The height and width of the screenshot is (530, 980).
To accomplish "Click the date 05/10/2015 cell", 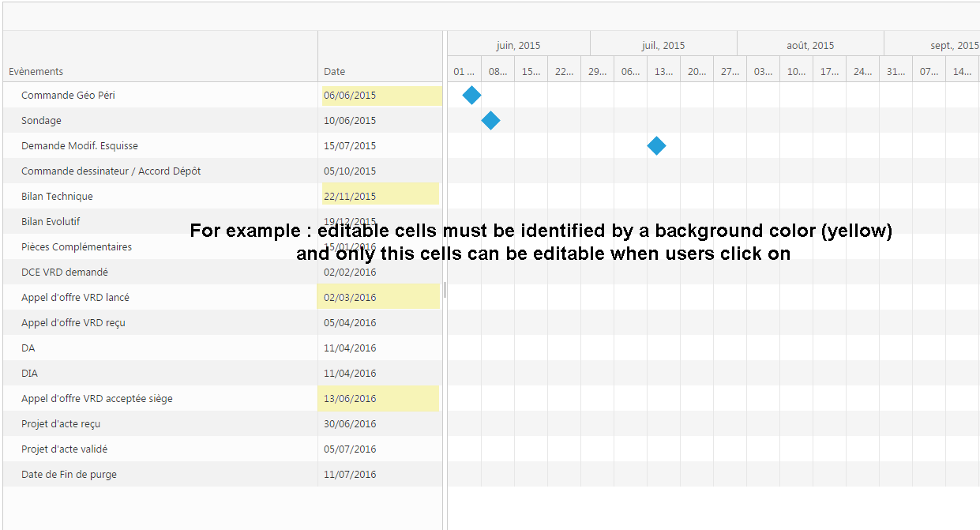I will [350, 171].
